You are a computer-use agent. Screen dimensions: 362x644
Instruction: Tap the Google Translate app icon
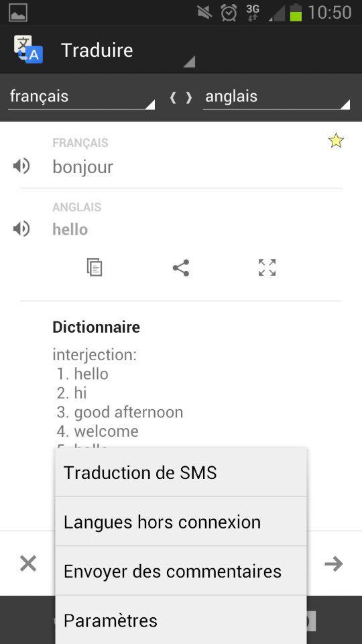(x=28, y=49)
